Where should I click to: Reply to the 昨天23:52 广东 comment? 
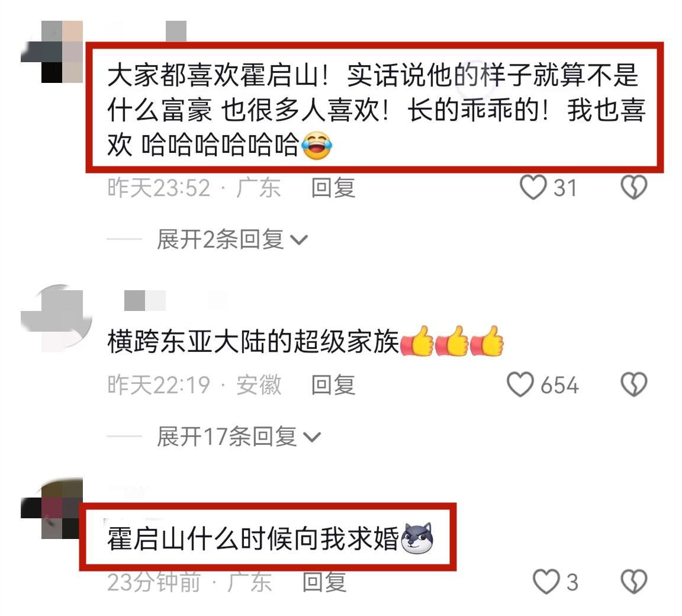pos(333,188)
